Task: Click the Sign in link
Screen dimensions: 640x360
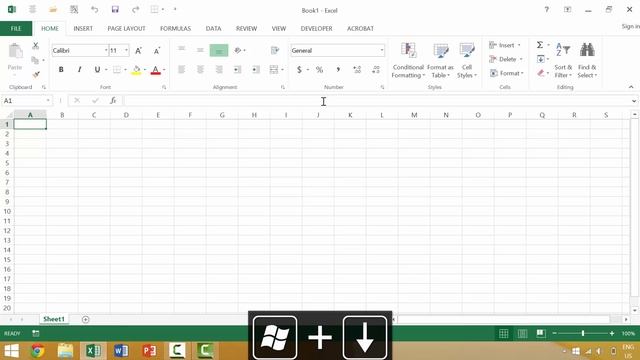Action: point(631,26)
